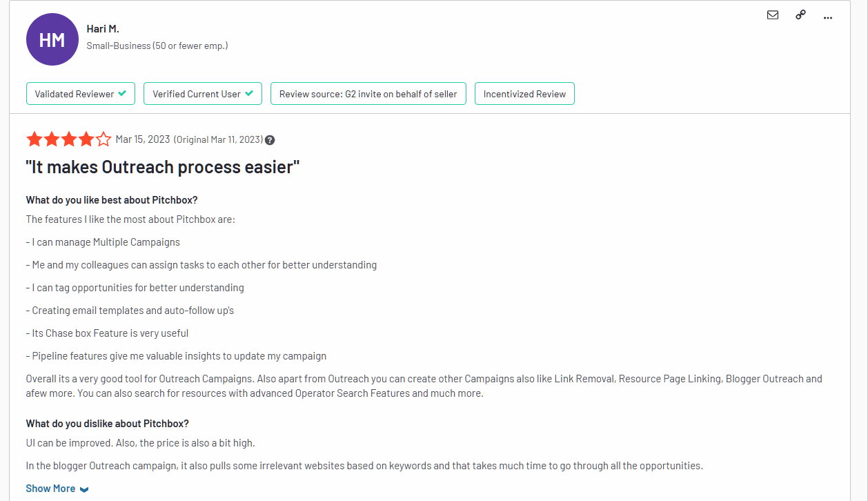
Task: Click the question mark help icon by date
Action: tap(270, 140)
